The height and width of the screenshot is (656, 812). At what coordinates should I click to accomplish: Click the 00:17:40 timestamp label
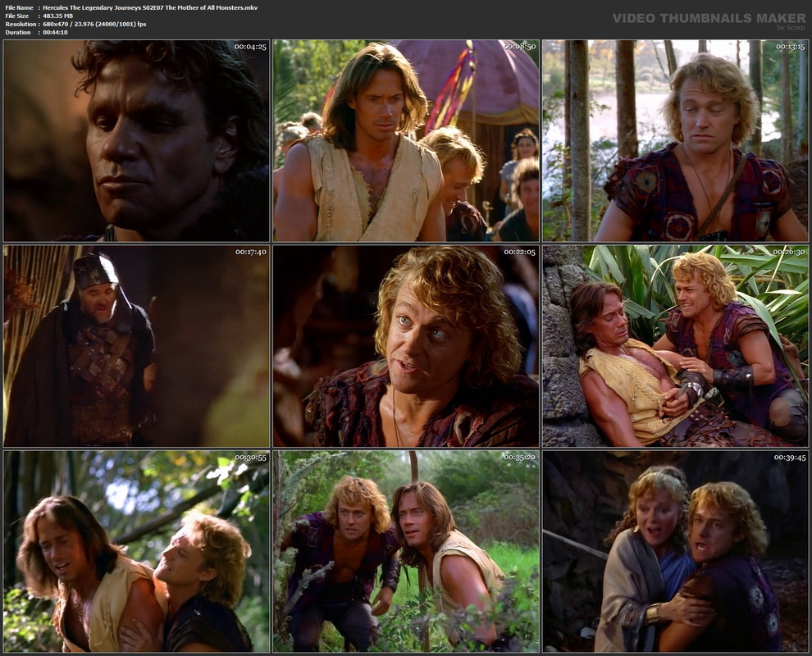(x=251, y=252)
